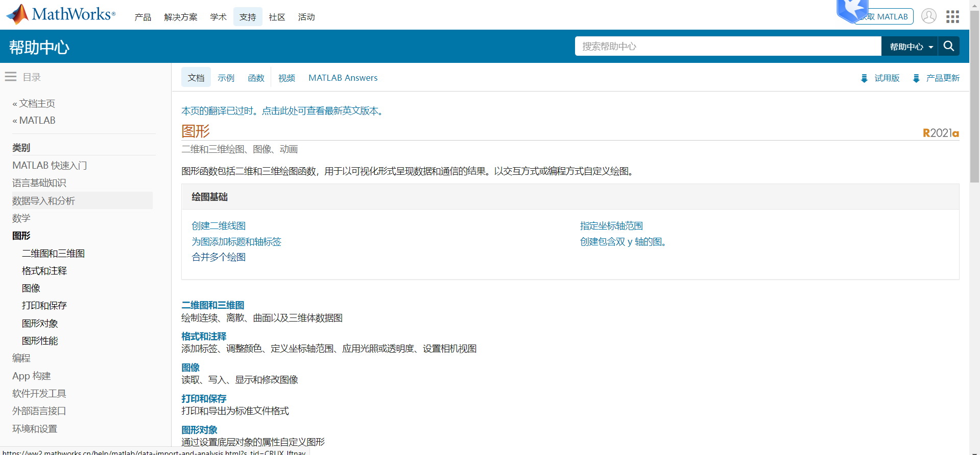Open the 打印和保存 heading link
Screen dimensions: 980x455
click(204, 398)
